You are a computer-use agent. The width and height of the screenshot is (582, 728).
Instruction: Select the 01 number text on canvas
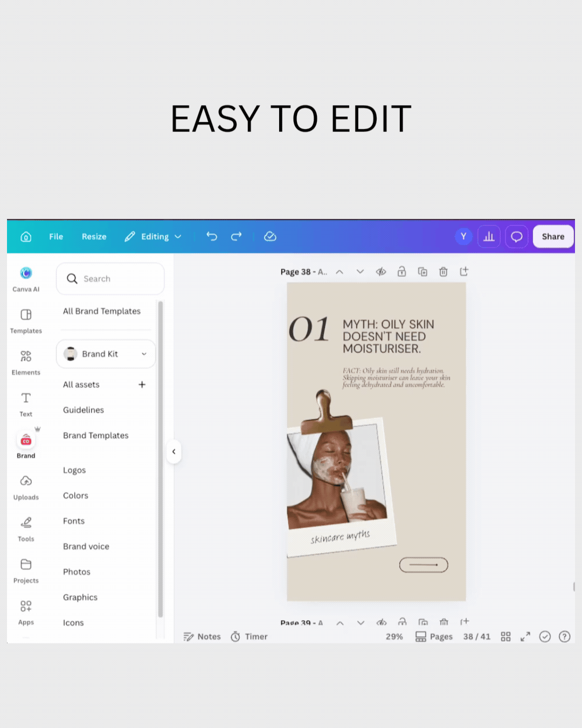(309, 329)
